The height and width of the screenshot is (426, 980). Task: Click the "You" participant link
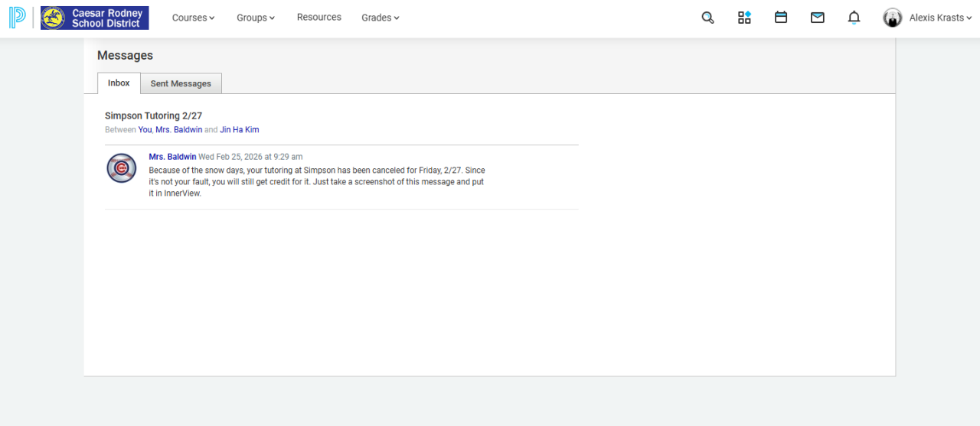(145, 130)
